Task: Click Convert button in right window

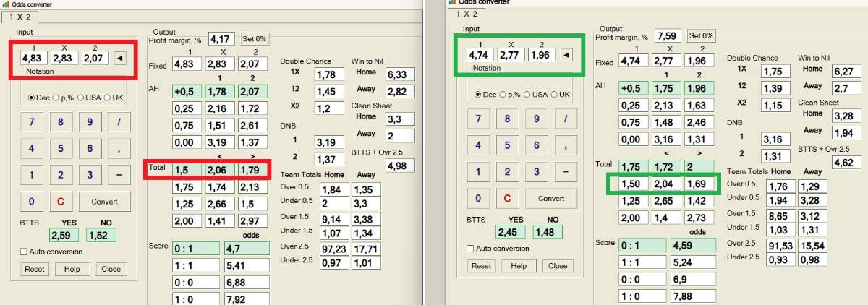Action: (551, 199)
